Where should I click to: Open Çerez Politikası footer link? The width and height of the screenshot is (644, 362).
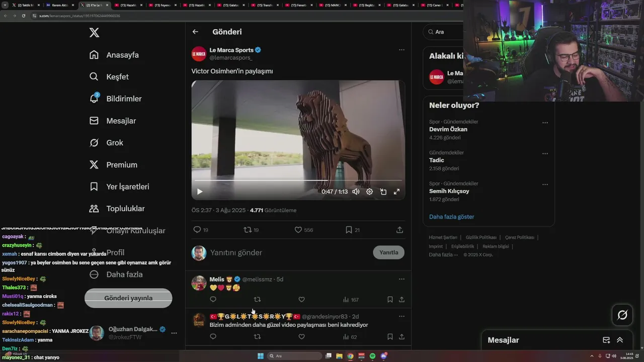click(520, 237)
